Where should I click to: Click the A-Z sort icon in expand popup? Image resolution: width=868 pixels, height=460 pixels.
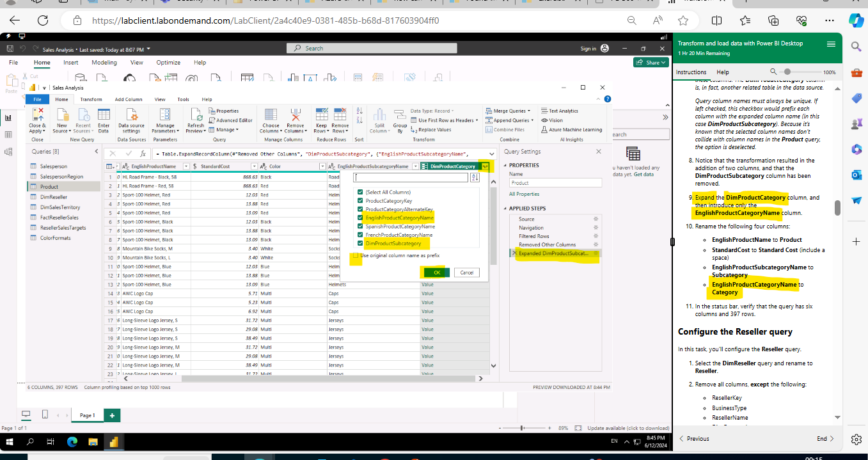tap(475, 177)
